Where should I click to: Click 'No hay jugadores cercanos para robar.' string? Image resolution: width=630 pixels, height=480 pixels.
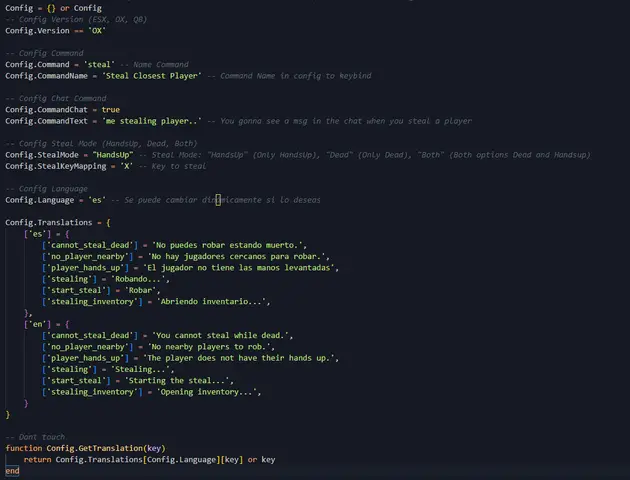coord(236,256)
